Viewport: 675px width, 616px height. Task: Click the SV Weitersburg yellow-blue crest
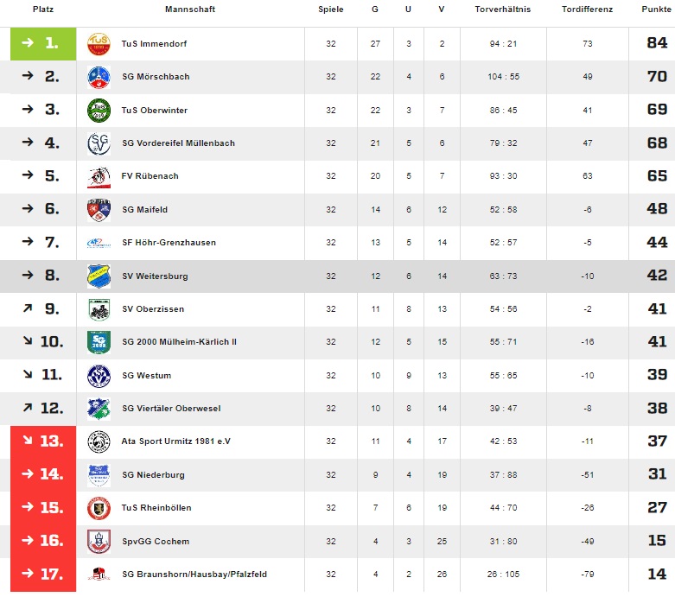[99, 276]
